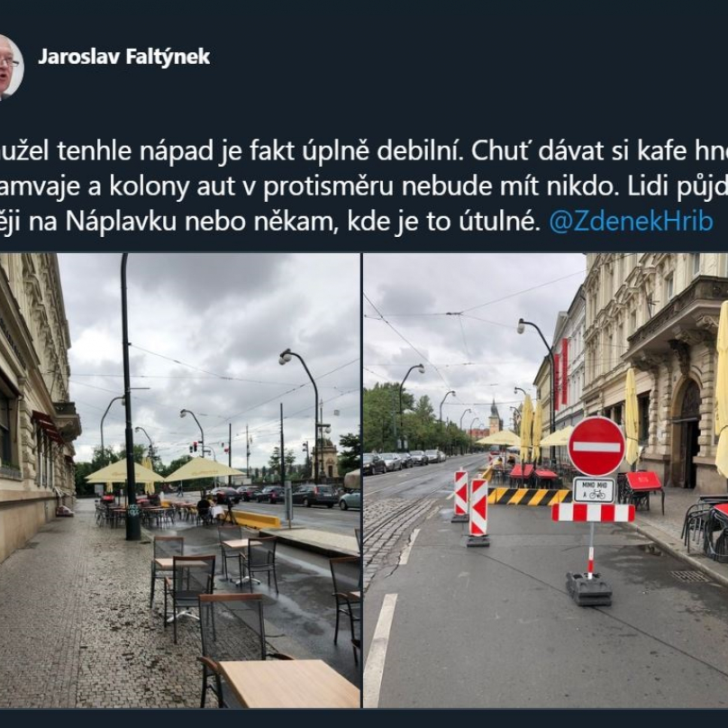Click the black-yellow striped barrier in right photo

point(529,496)
